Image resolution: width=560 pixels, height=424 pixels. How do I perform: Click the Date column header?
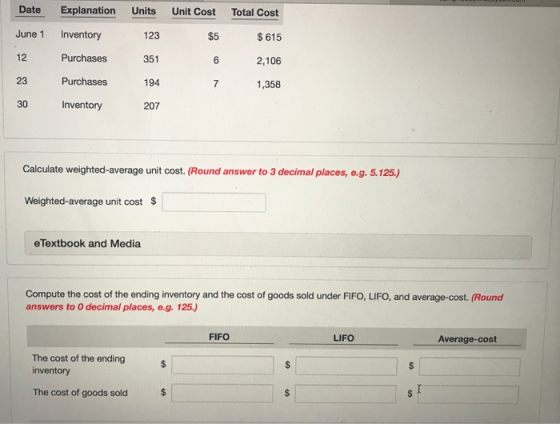click(x=30, y=10)
